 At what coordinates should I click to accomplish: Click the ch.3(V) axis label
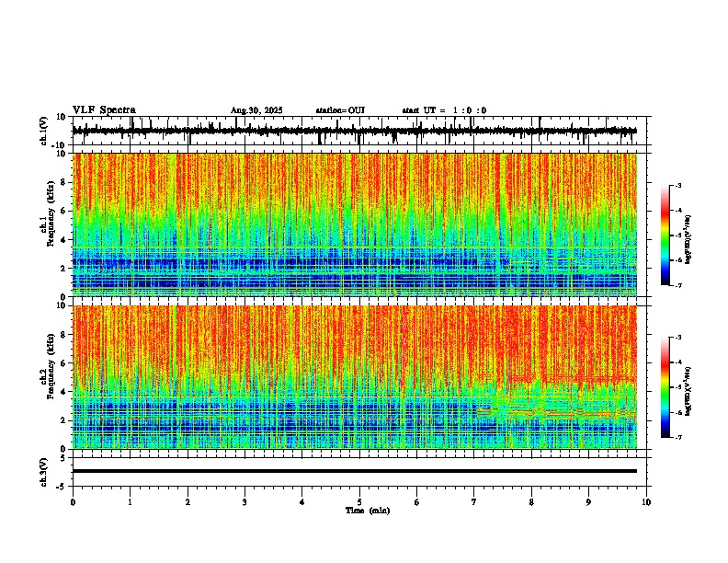pos(44,472)
